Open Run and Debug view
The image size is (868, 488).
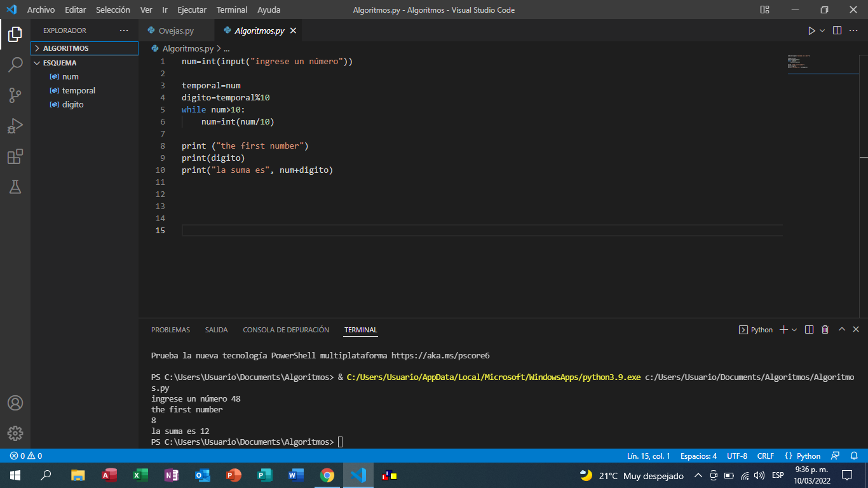click(15, 126)
